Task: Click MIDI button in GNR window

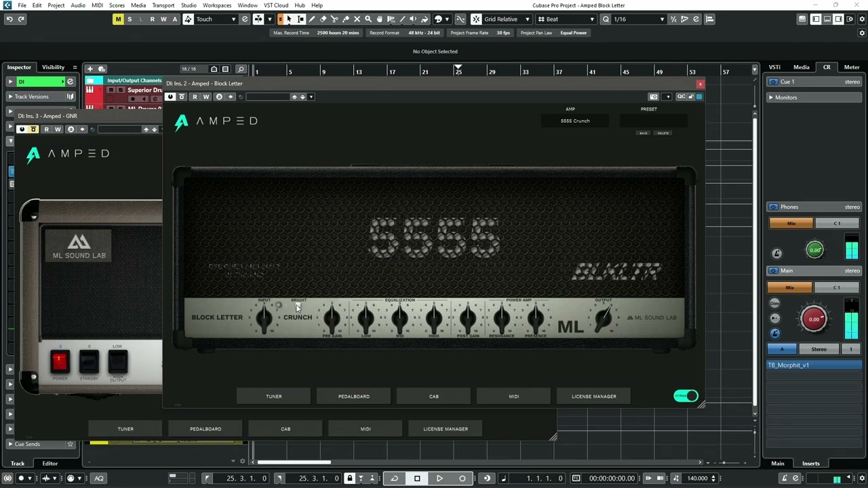Action: tap(366, 429)
